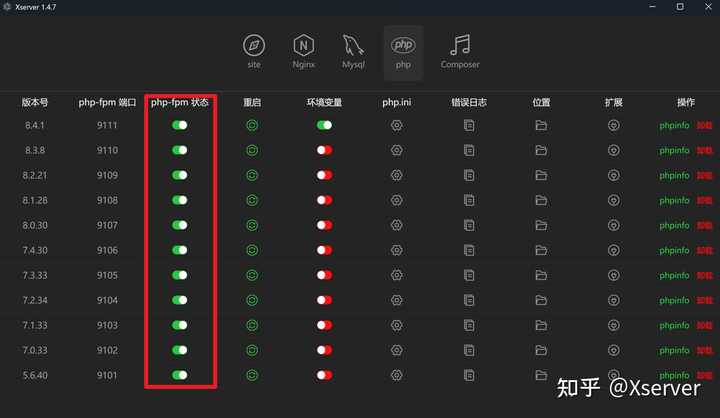Select the php tab
Image resolution: width=720 pixels, height=418 pixels.
(x=403, y=53)
